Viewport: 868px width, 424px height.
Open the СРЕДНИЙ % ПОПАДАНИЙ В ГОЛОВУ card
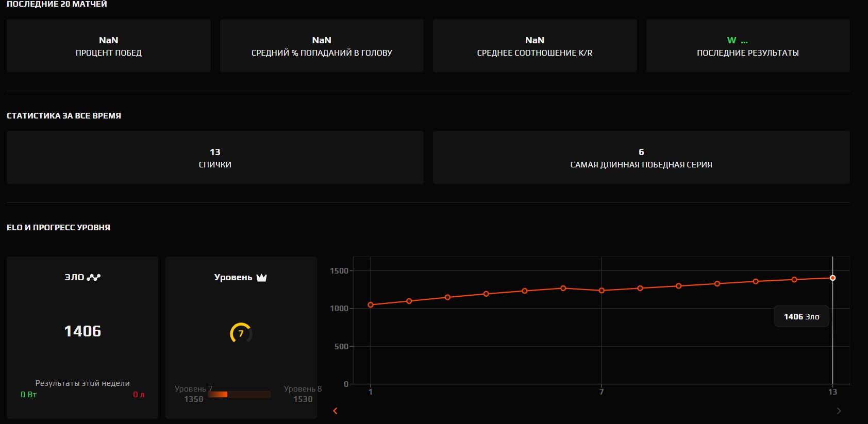coord(322,46)
